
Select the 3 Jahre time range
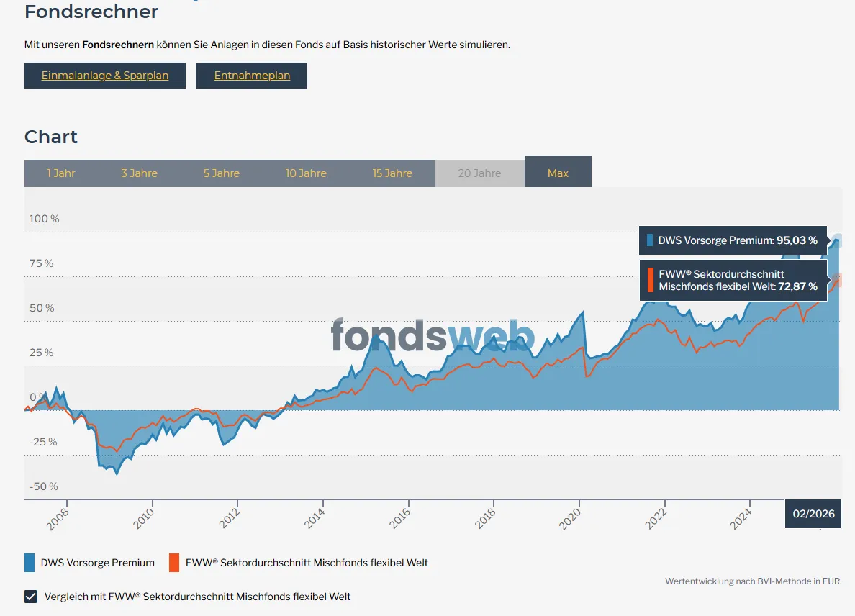(x=139, y=173)
